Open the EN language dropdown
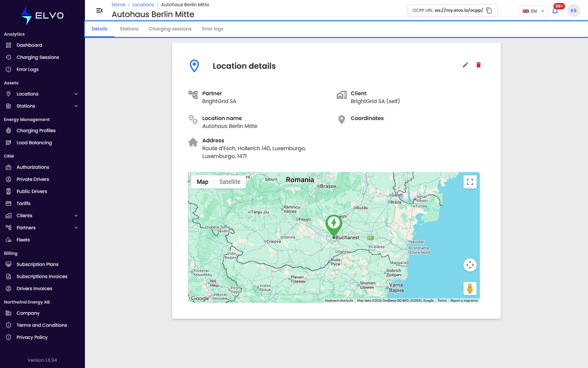 click(x=533, y=11)
